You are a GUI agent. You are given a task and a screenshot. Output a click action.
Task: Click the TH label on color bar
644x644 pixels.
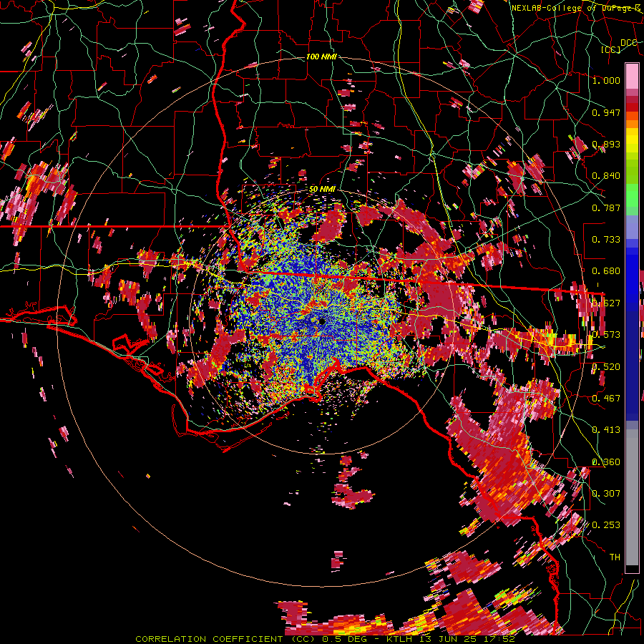click(x=615, y=557)
